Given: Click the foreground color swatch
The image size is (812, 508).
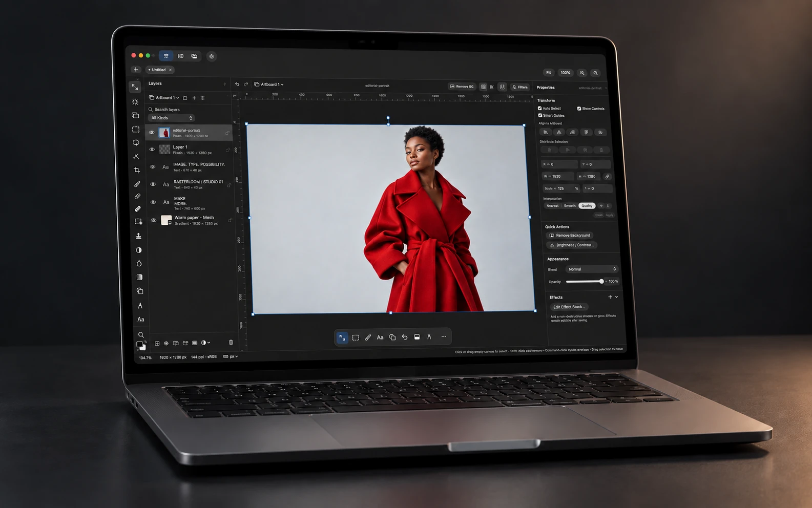Looking at the screenshot, I should point(139,345).
